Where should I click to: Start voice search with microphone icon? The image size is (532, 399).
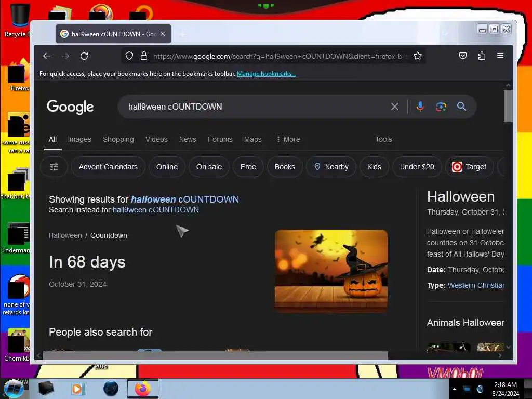point(420,107)
